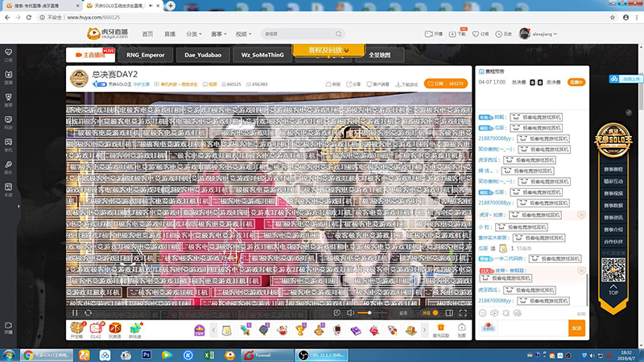This screenshot has width=644, height=362.
Task: Expand alexajiang user account menu
Action: pos(538,34)
